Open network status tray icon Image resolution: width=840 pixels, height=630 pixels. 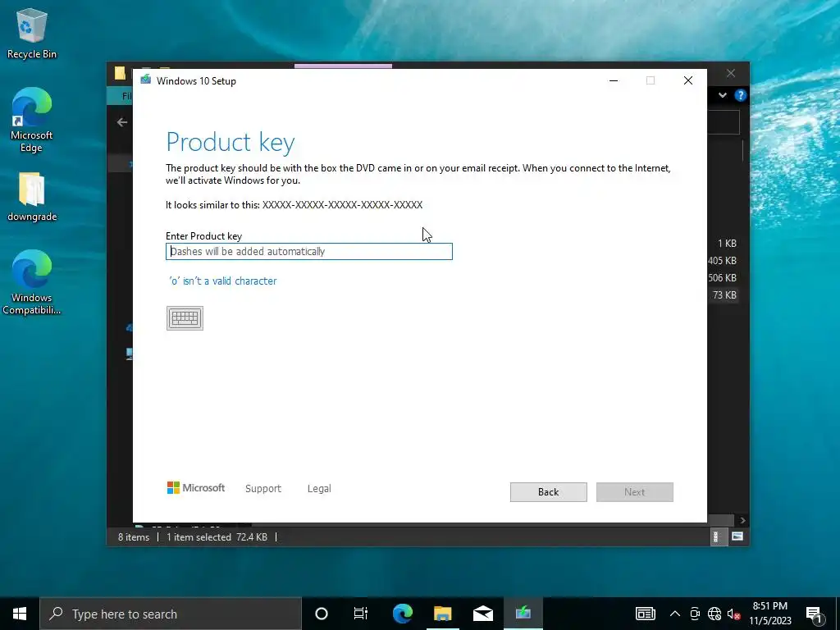[x=714, y=614]
